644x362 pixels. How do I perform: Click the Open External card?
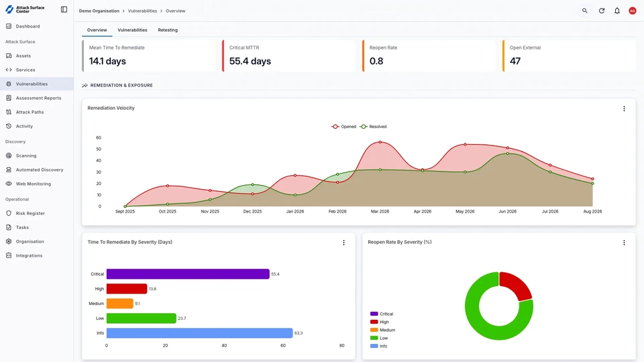[570, 56]
